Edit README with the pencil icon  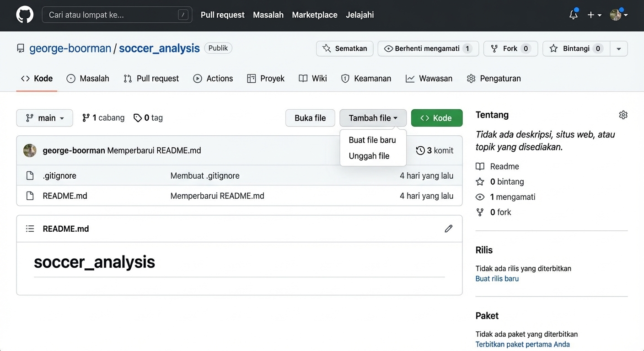[449, 229]
